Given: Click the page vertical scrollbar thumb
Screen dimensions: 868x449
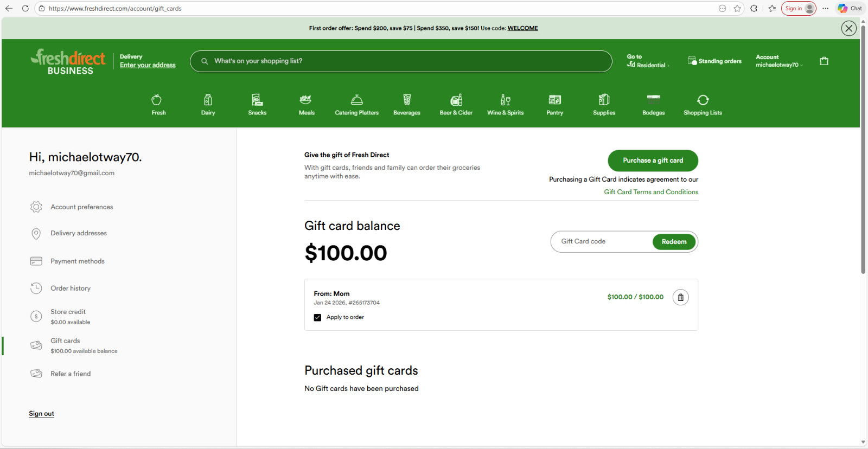Looking at the screenshot, I should [863, 149].
